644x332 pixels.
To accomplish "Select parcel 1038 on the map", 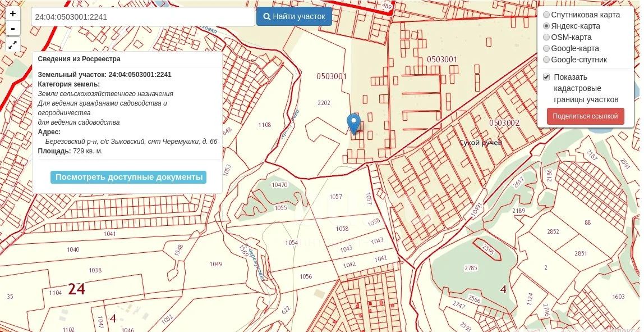I will coord(95,270).
